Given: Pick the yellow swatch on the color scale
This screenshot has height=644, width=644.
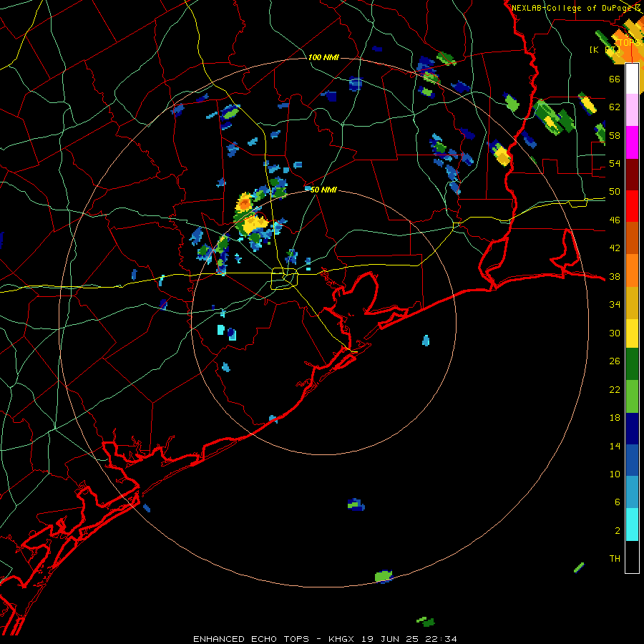Looking at the screenshot, I should [632, 333].
